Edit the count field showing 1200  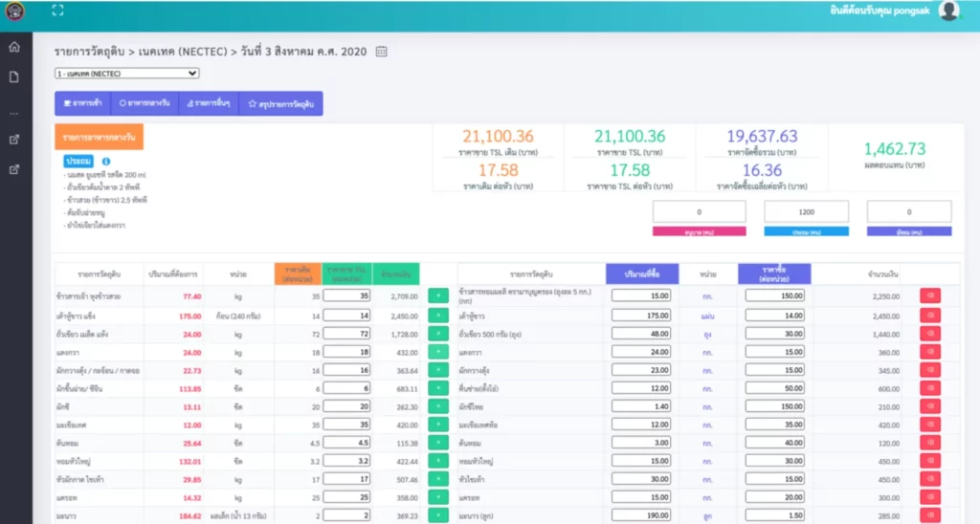[806, 211]
